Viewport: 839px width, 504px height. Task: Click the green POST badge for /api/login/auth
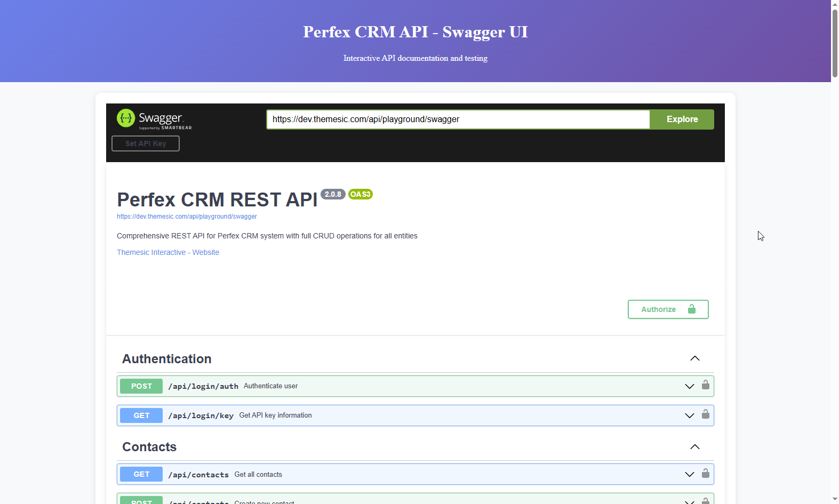(141, 386)
